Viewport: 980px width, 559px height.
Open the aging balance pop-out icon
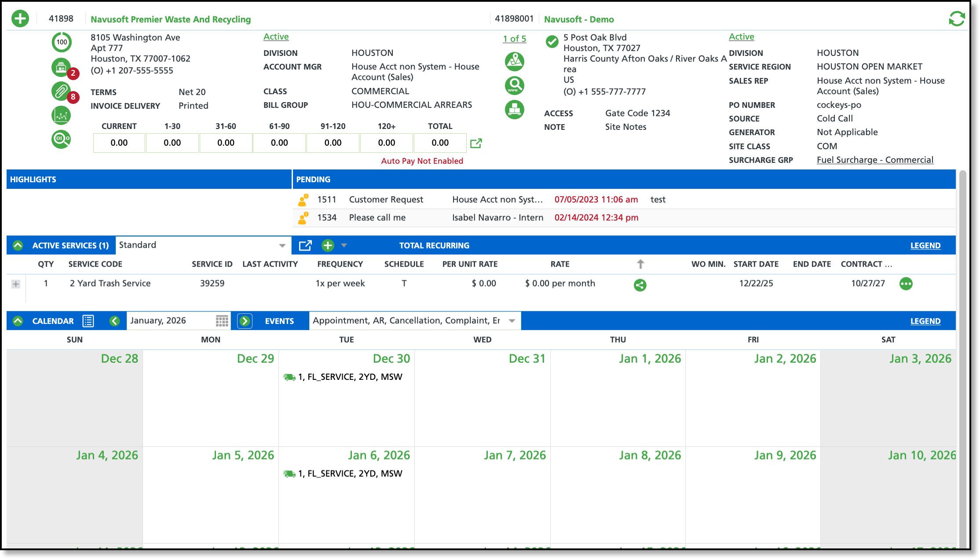point(476,143)
